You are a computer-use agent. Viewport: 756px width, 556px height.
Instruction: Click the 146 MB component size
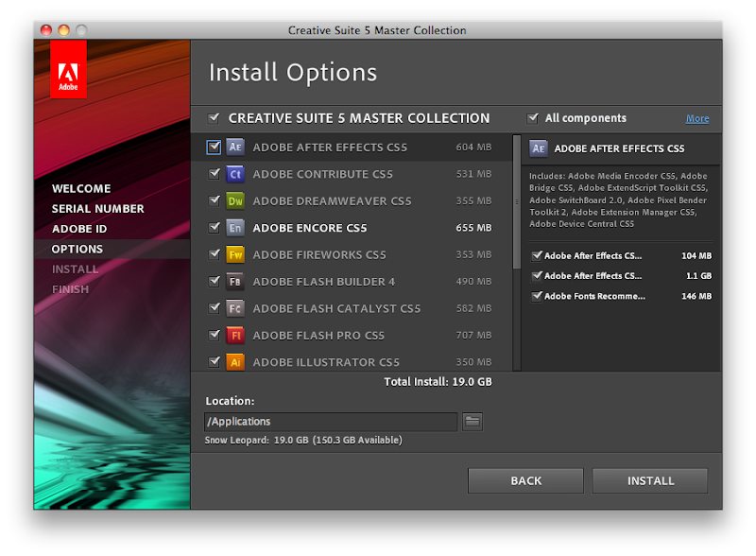click(x=696, y=296)
